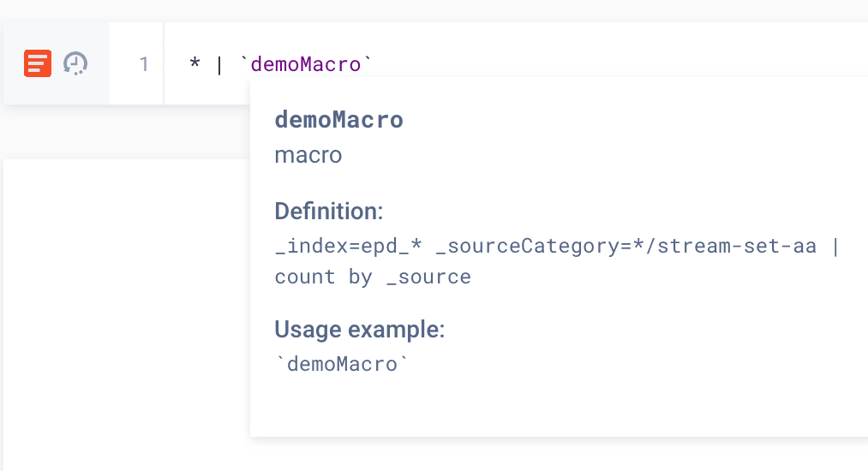
Task: Open the query history clock icon
Action: click(x=75, y=63)
